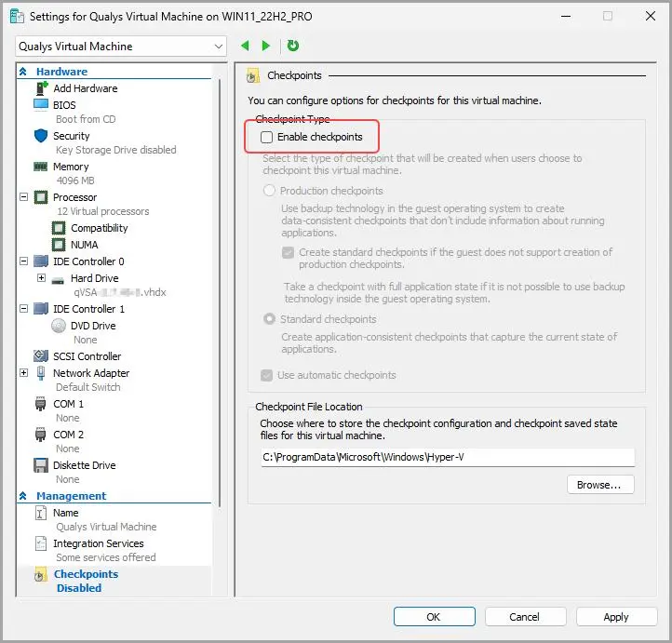Click '4096 MB' memory value
This screenshot has height=643, width=672.
click(75, 181)
